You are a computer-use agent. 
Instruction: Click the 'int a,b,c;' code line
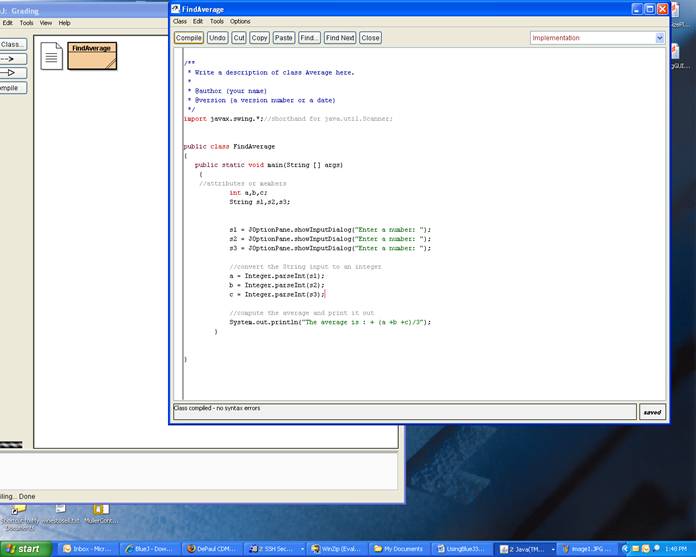[249, 193]
